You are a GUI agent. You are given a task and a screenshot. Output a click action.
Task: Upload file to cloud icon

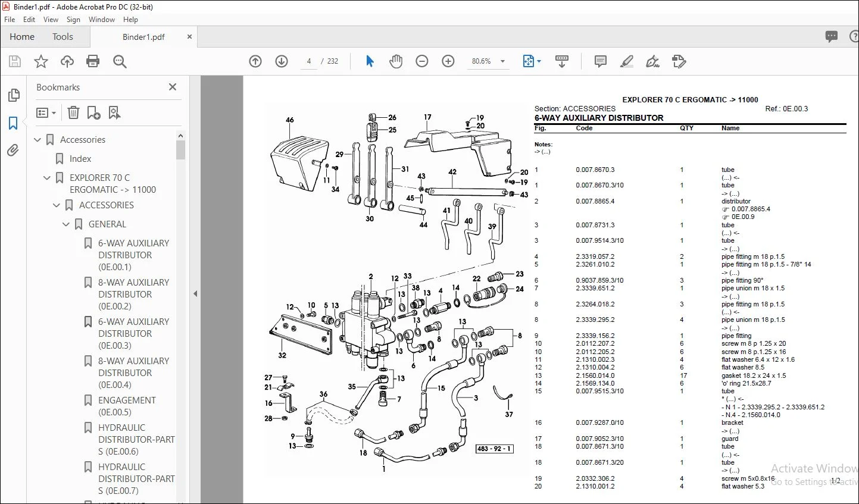click(67, 61)
